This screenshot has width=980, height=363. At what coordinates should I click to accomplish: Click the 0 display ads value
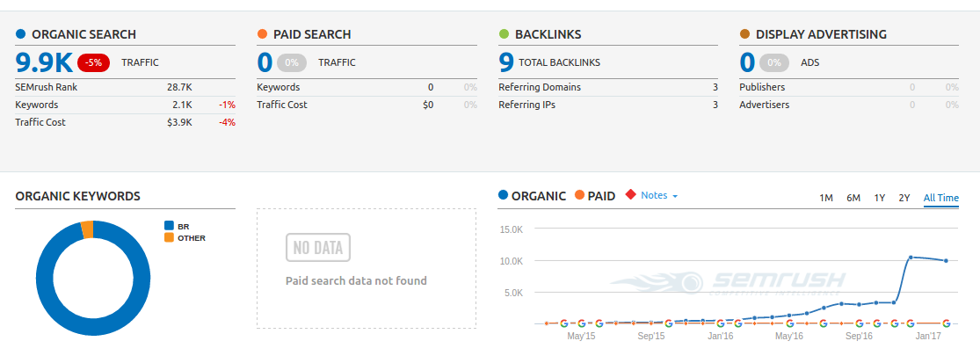[x=747, y=62]
